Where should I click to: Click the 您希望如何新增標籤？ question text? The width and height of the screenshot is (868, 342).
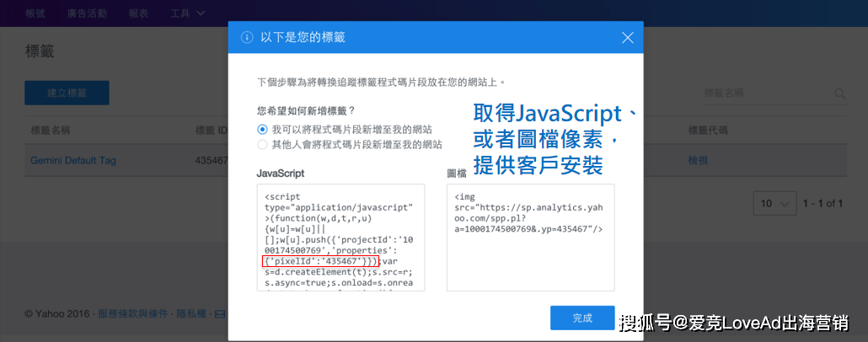click(x=306, y=110)
